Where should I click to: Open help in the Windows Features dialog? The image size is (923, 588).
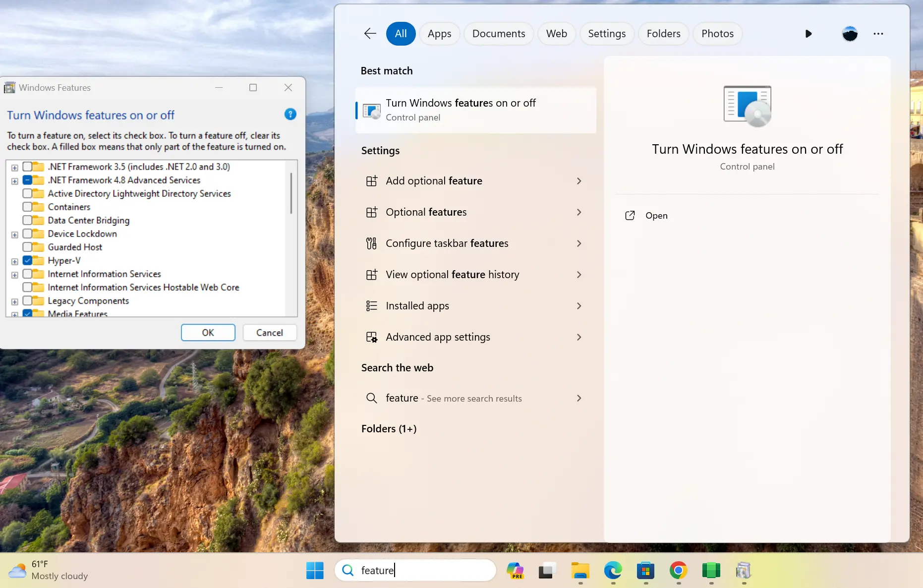click(x=290, y=115)
